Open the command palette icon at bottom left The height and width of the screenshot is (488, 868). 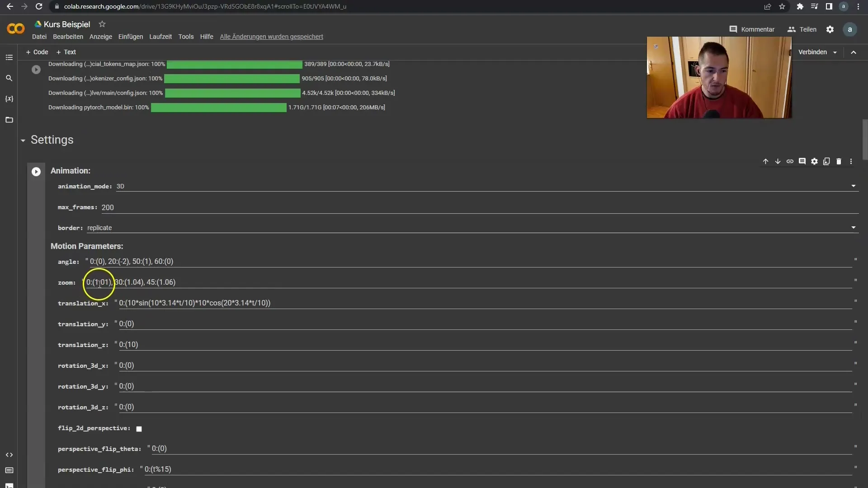click(9, 470)
